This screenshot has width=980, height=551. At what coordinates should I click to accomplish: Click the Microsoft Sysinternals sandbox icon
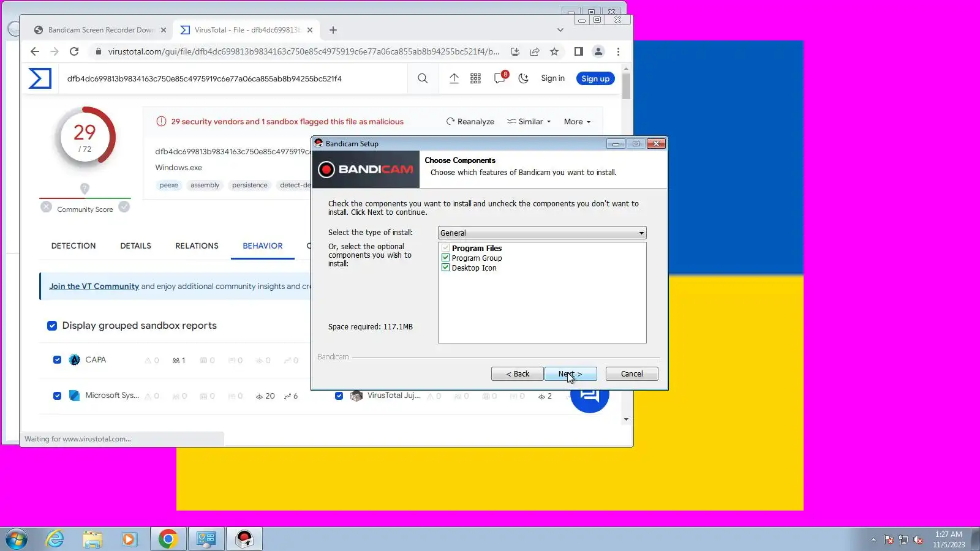tap(75, 396)
